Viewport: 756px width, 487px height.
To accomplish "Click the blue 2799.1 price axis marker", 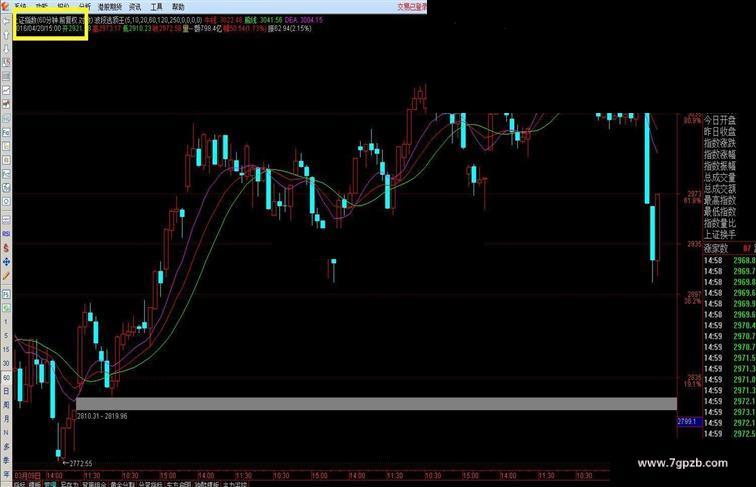I will click(687, 421).
